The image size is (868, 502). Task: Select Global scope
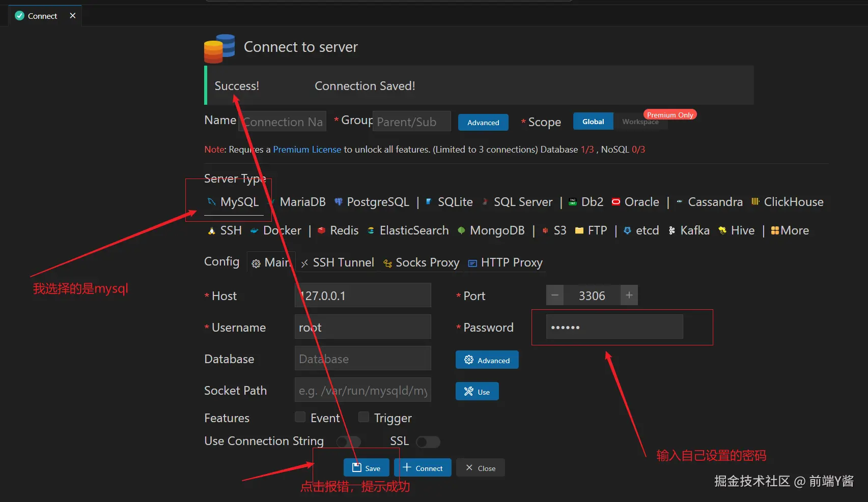point(593,122)
